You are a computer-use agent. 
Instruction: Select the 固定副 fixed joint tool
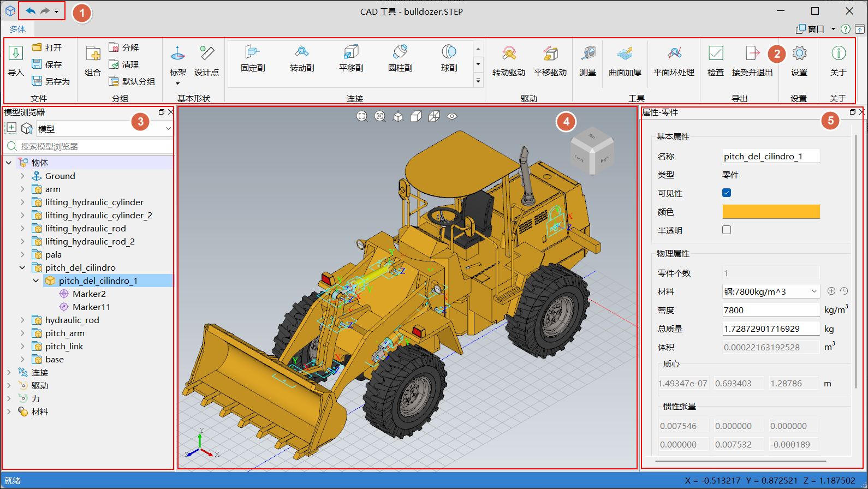click(253, 58)
